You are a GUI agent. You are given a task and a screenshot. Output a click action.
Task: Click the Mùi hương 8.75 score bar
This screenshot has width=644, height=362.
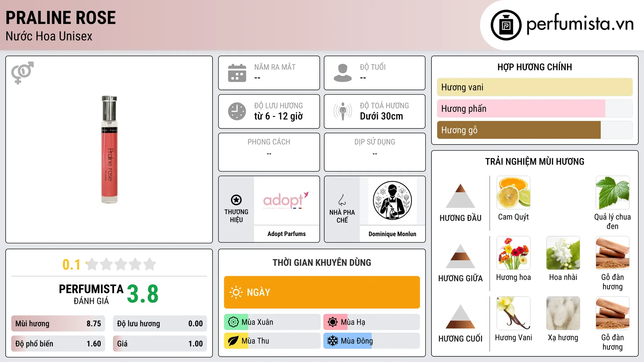58,324
